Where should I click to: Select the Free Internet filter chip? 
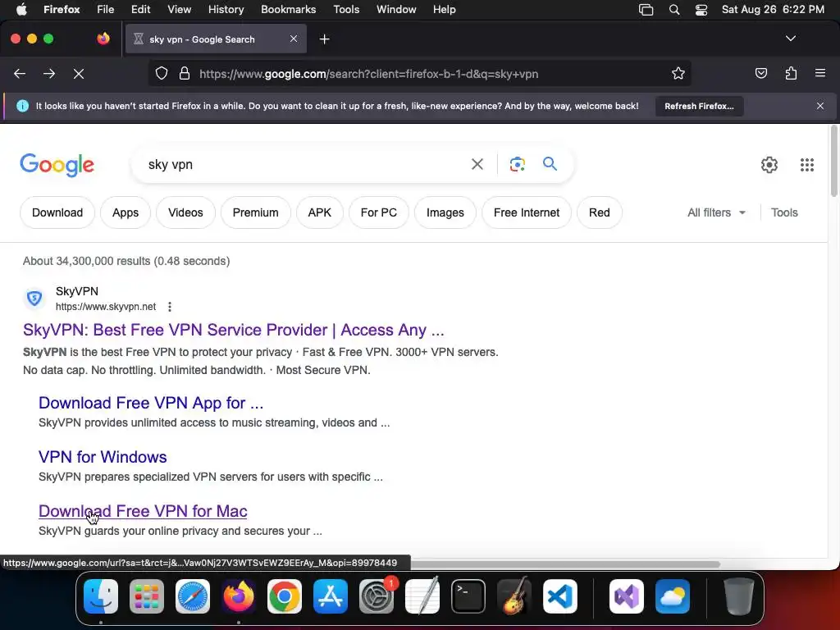point(527,212)
